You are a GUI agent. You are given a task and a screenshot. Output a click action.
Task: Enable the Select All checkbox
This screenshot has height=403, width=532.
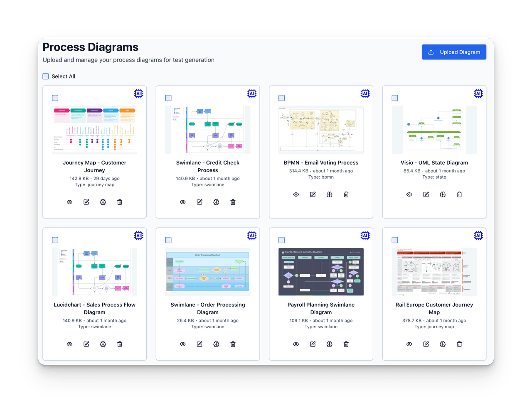pyautogui.click(x=46, y=76)
